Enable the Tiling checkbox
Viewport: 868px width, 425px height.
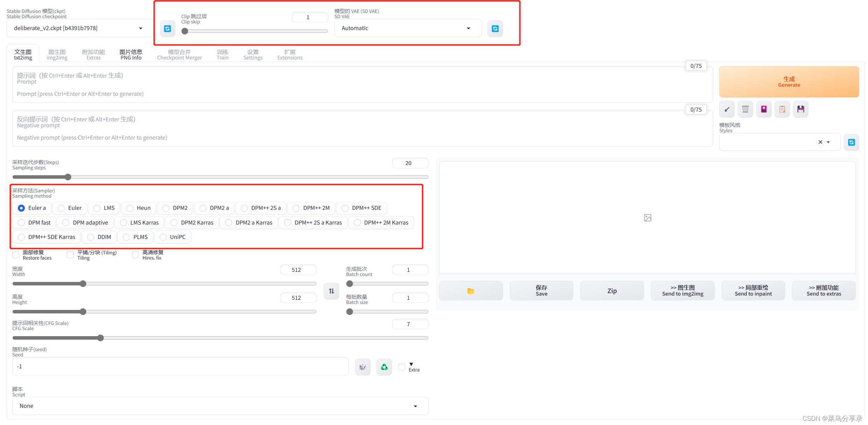point(70,255)
